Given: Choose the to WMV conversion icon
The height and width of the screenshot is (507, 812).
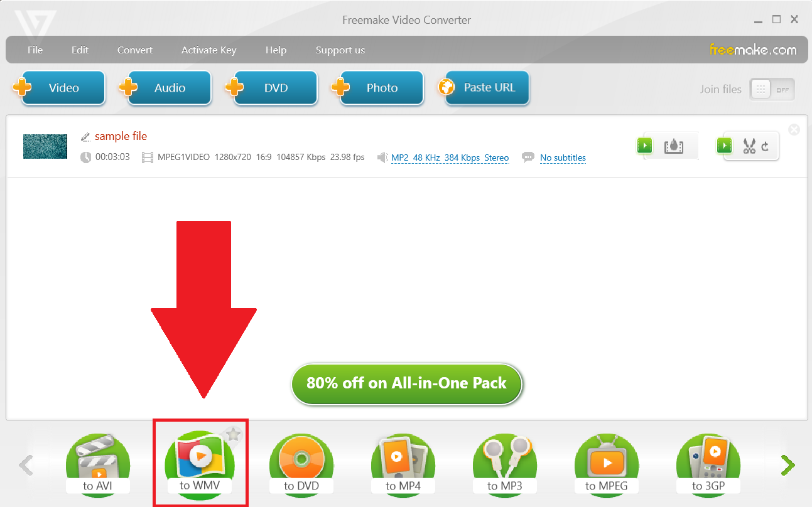Looking at the screenshot, I should coord(200,463).
